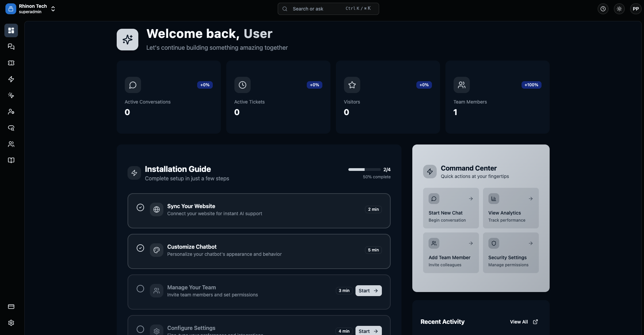This screenshot has width=644, height=335.
Task: Click the lightning bolt automation sidebar icon
Action: tap(11, 79)
